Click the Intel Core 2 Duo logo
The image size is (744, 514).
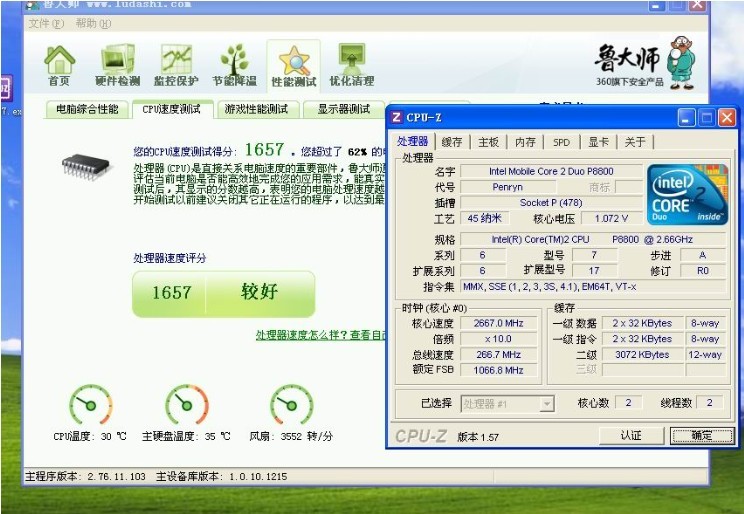click(x=687, y=194)
